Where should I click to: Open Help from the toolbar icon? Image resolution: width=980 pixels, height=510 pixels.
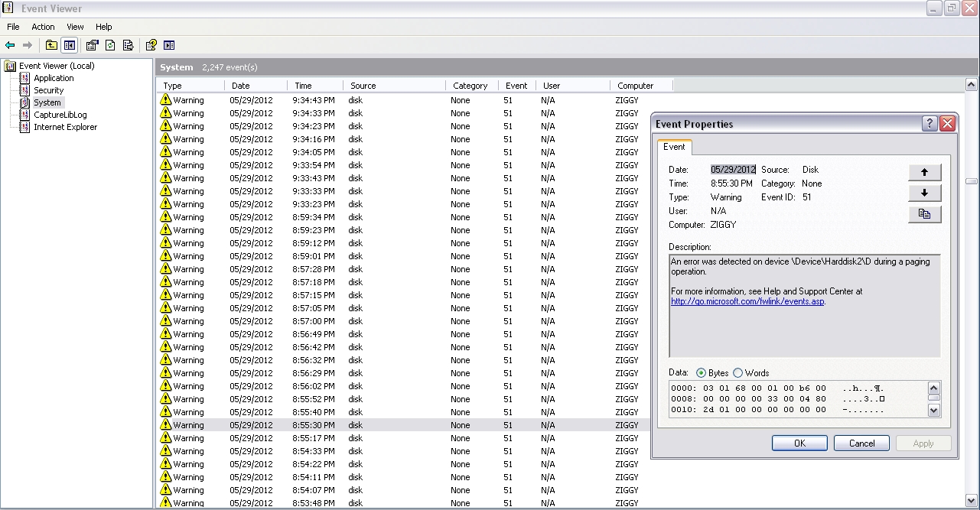151,45
